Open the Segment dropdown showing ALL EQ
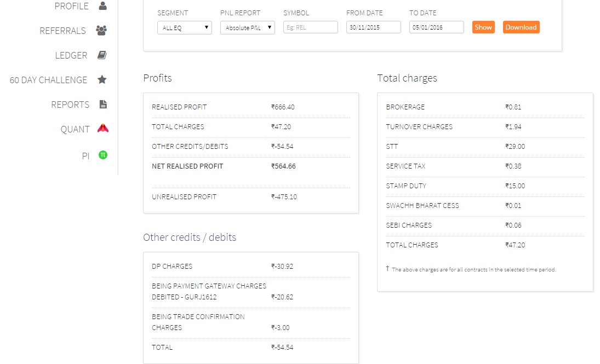 pos(185,27)
